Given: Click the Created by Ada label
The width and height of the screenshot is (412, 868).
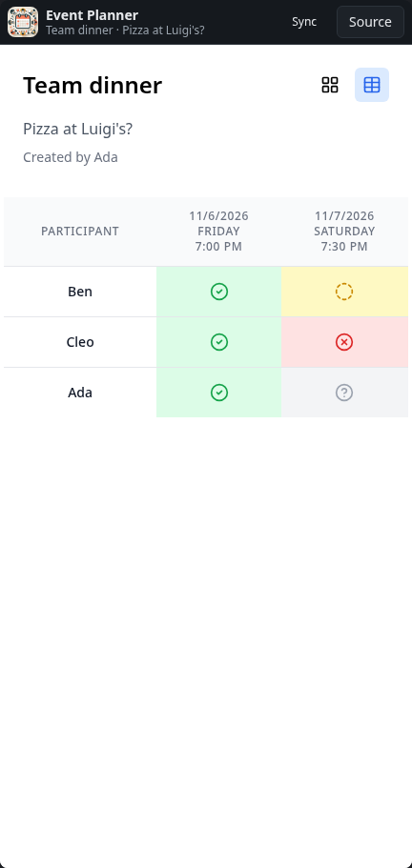Looking at the screenshot, I should [x=71, y=157].
